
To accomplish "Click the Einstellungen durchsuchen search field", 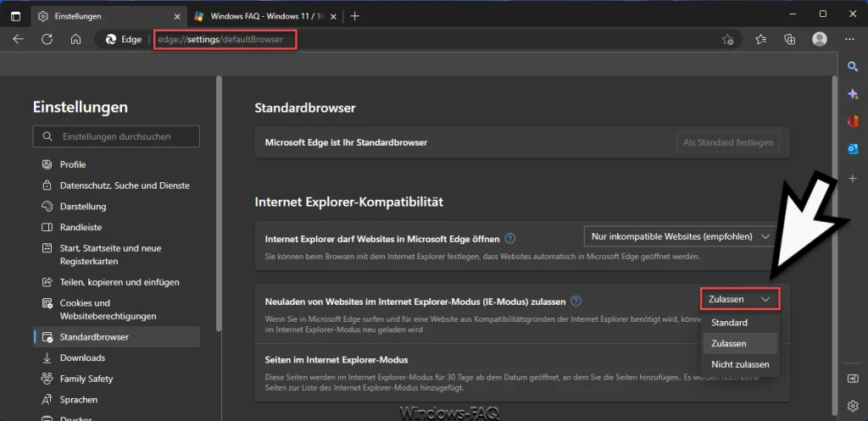I will pyautogui.click(x=116, y=136).
